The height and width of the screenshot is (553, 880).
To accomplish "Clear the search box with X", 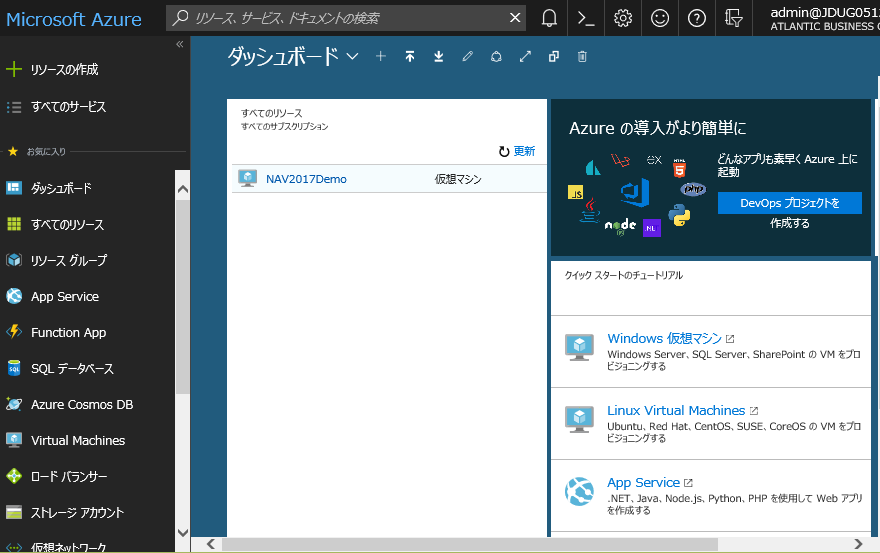I will (x=515, y=18).
